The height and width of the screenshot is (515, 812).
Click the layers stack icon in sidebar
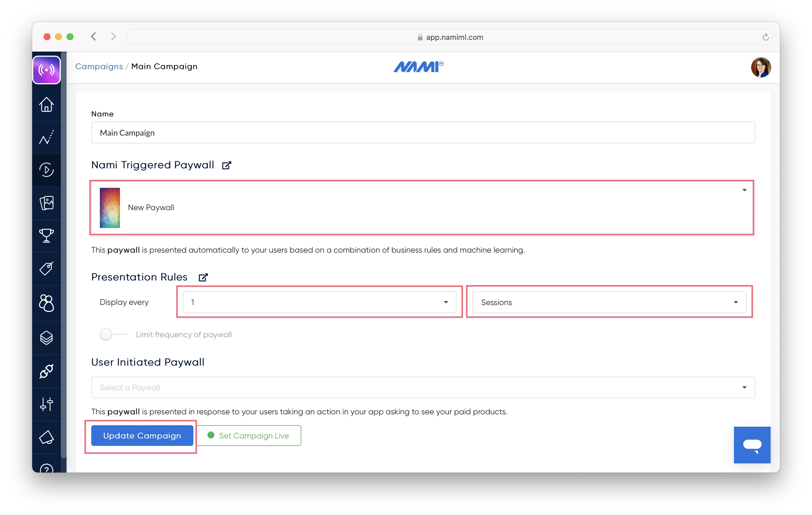point(46,338)
